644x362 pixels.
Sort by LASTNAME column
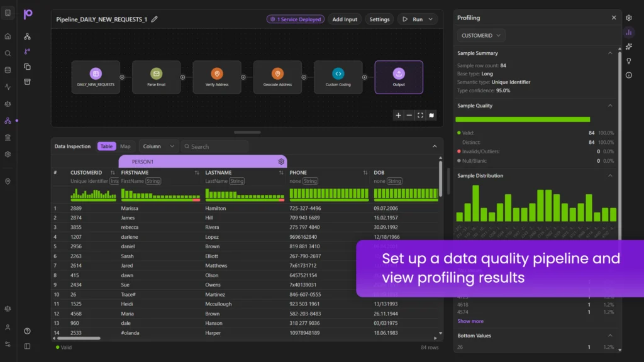[281, 173]
